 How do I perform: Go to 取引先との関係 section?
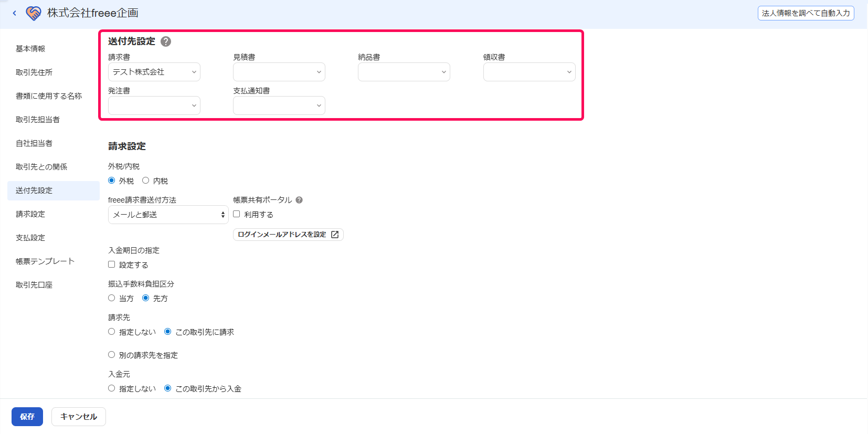(x=54, y=167)
